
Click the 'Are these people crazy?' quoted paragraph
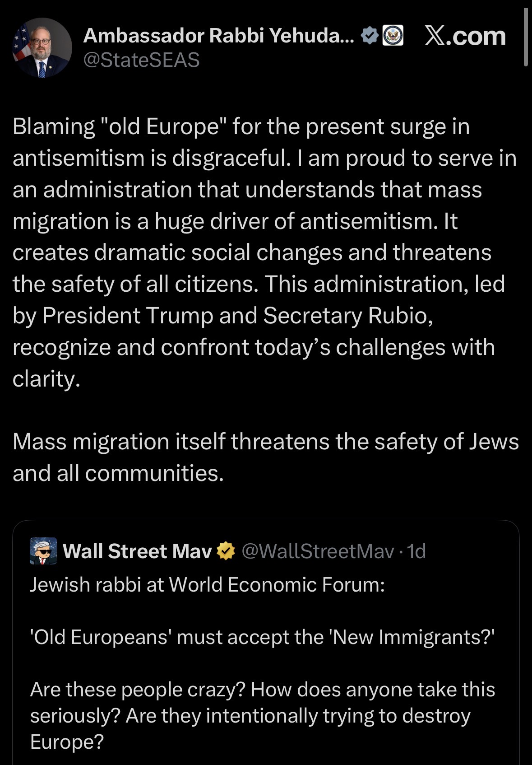point(263,716)
